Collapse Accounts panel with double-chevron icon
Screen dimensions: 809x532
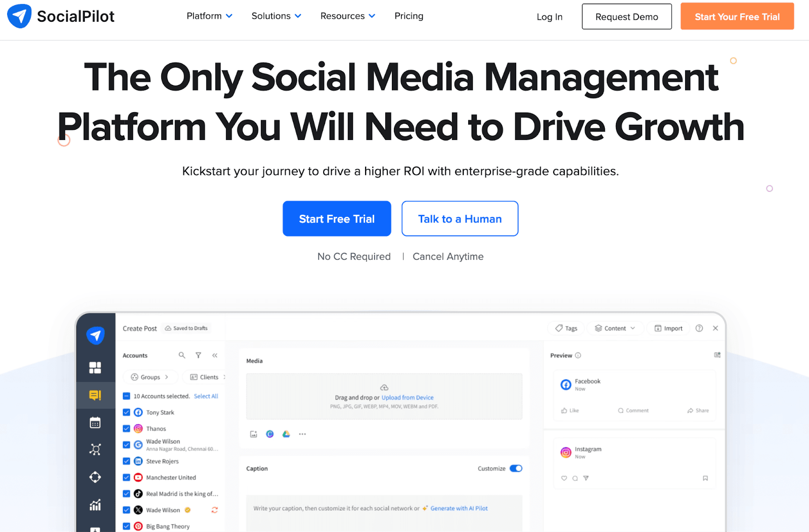click(215, 356)
